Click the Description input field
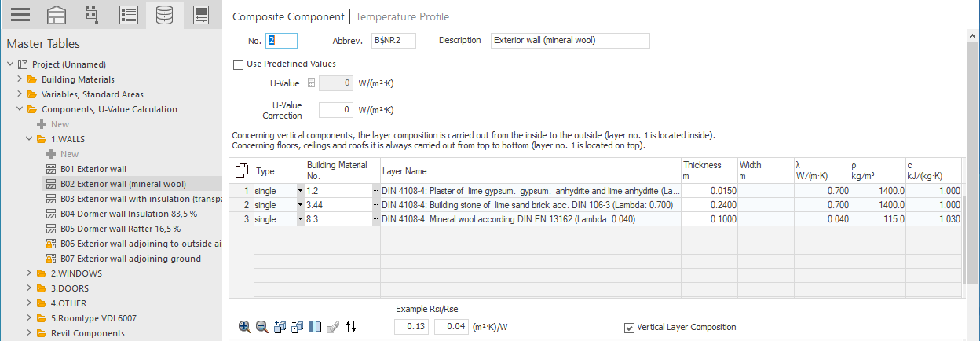Image resolution: width=980 pixels, height=341 pixels. (x=570, y=40)
